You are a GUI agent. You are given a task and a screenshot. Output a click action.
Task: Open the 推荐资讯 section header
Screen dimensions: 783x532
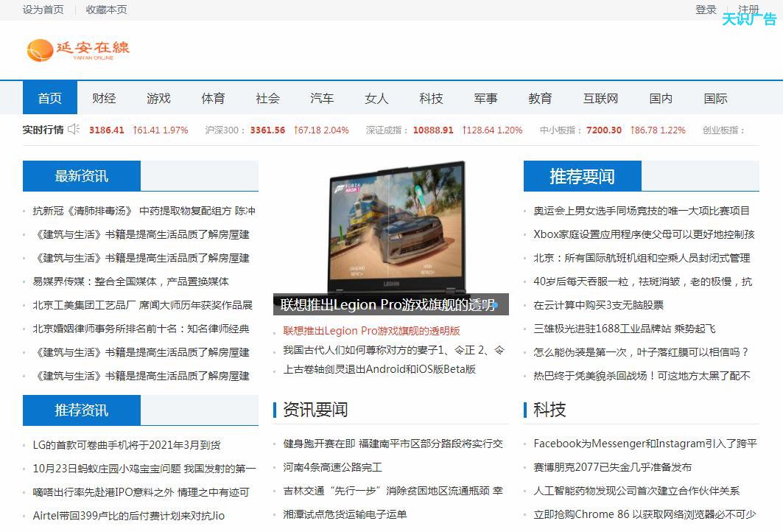pyautogui.click(x=82, y=410)
